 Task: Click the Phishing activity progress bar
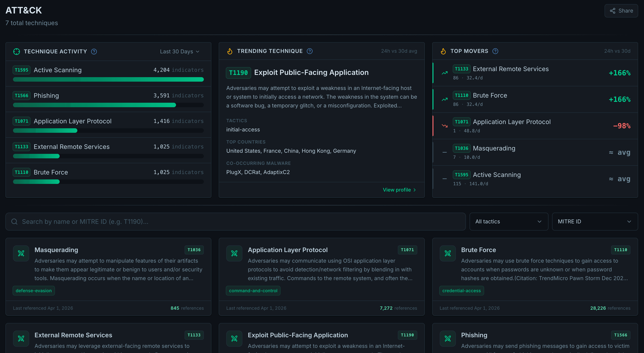pos(108,105)
